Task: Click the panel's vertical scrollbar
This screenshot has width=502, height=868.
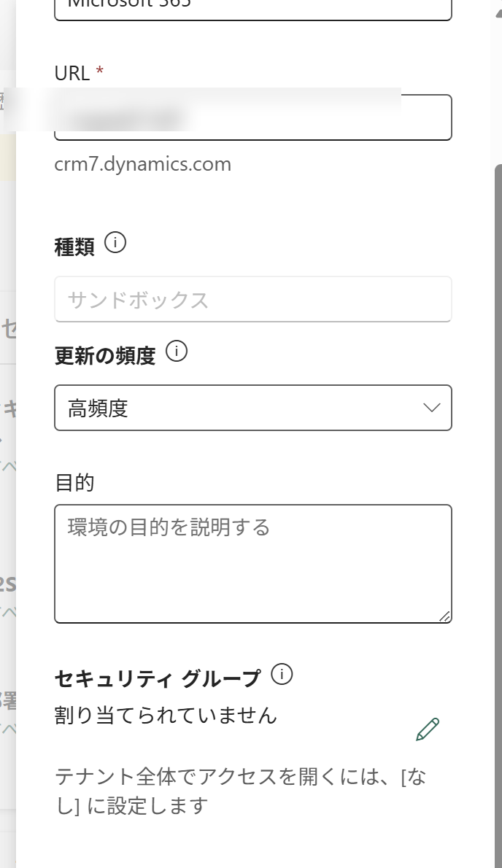Action: (x=498, y=515)
